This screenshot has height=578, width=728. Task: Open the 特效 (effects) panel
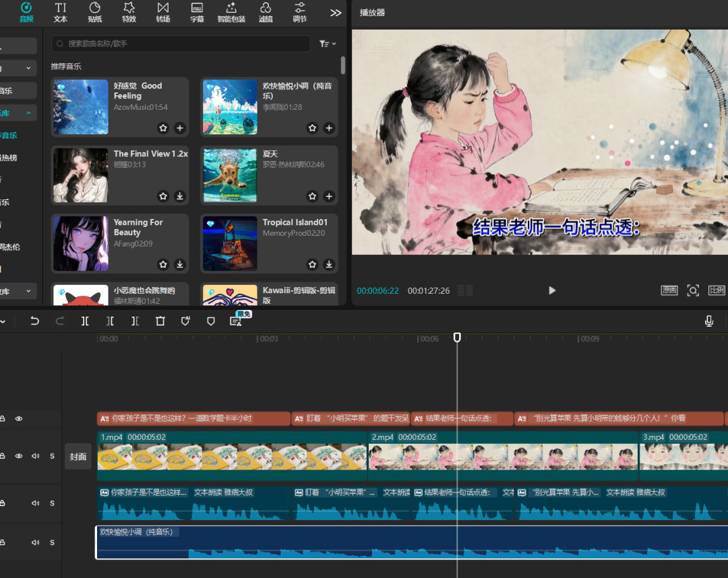[129, 12]
